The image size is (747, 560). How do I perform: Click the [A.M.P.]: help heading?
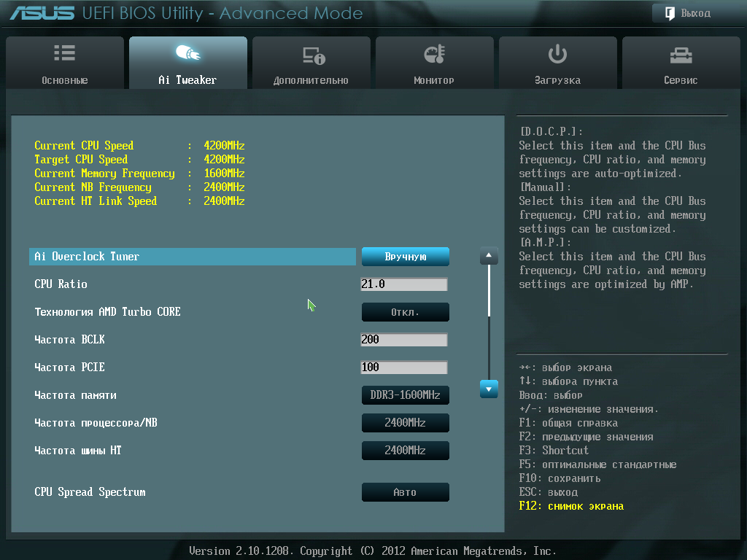pos(546,242)
